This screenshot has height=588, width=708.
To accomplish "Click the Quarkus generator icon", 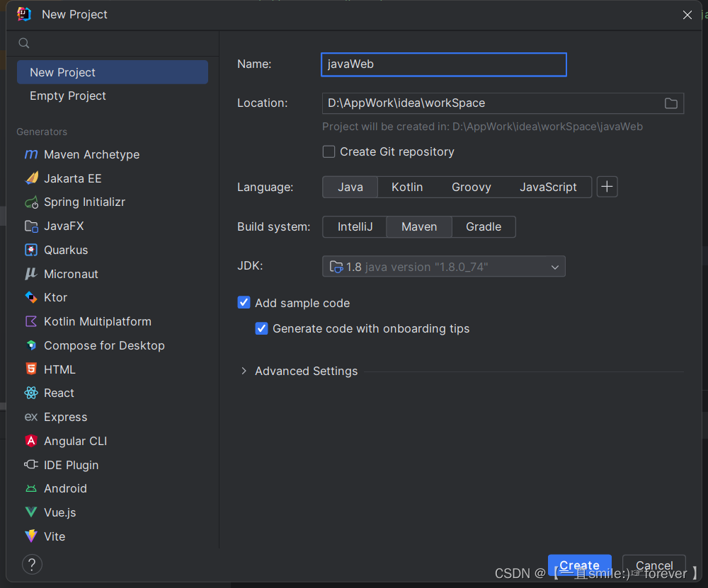I will tap(31, 250).
